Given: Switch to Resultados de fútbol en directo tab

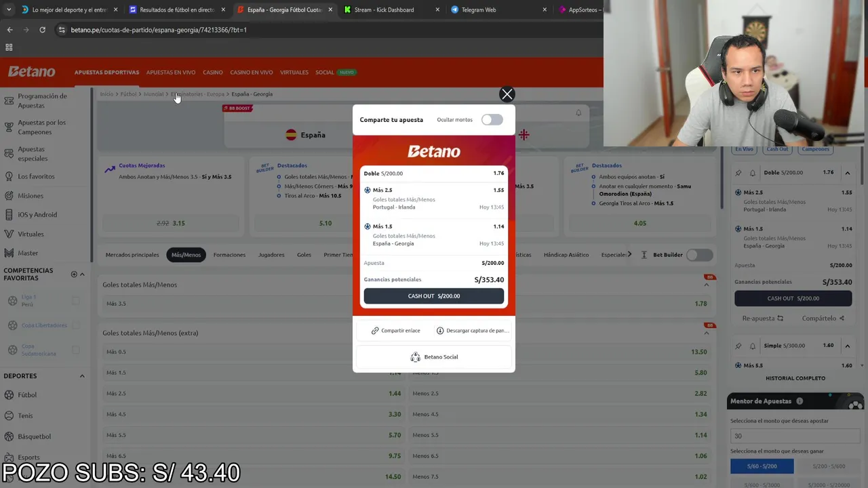Looking at the screenshot, I should coord(176,10).
